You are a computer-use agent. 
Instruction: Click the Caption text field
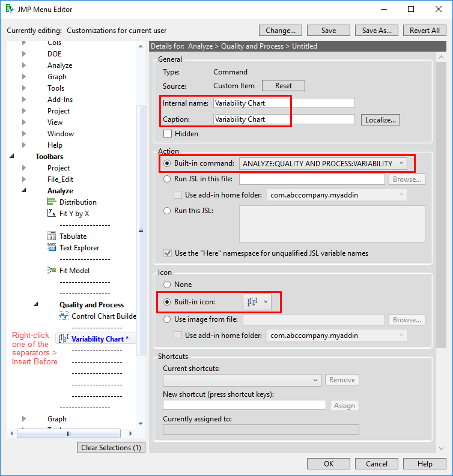[284, 119]
